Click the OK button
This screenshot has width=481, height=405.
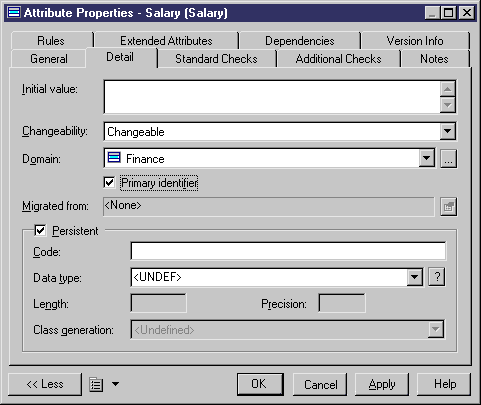pos(260,384)
